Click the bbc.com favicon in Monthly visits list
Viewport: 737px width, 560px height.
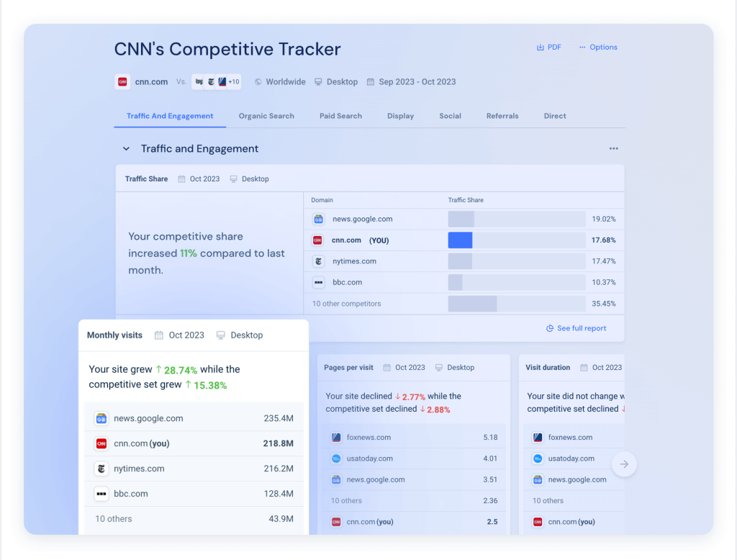[101, 494]
